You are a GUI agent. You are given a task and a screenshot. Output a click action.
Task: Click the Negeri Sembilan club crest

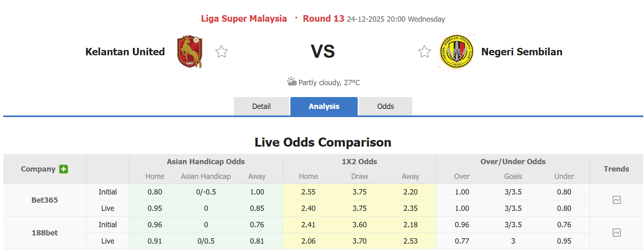[x=456, y=52]
